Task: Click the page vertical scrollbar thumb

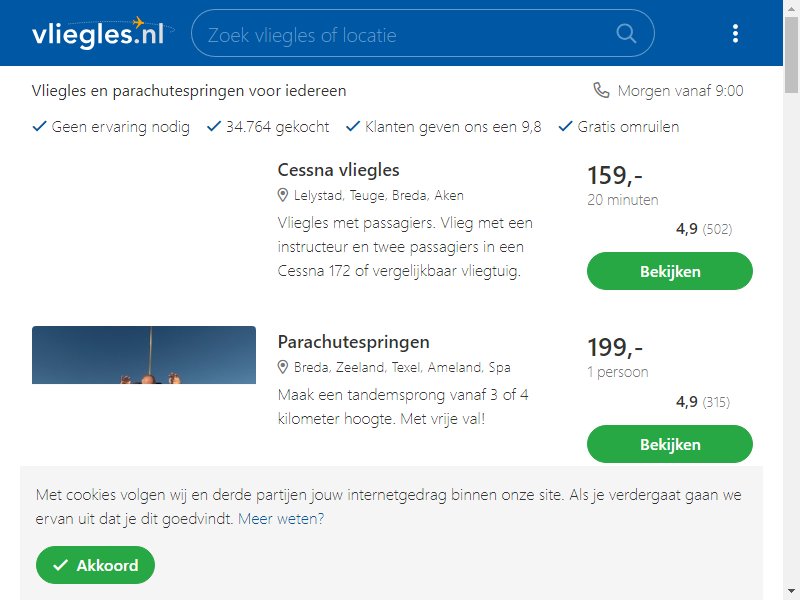Action: click(x=791, y=55)
